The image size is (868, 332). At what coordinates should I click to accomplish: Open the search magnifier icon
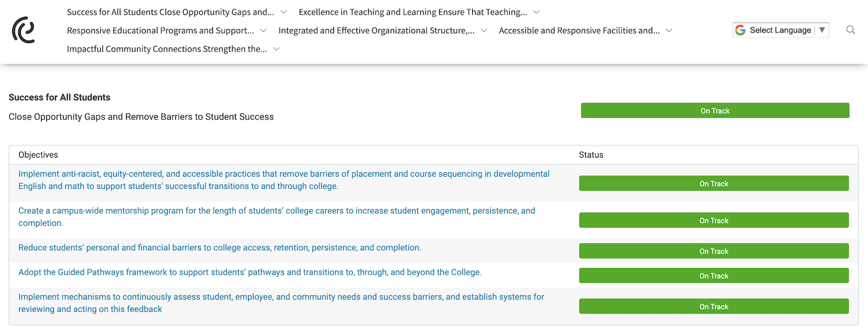pos(850,30)
